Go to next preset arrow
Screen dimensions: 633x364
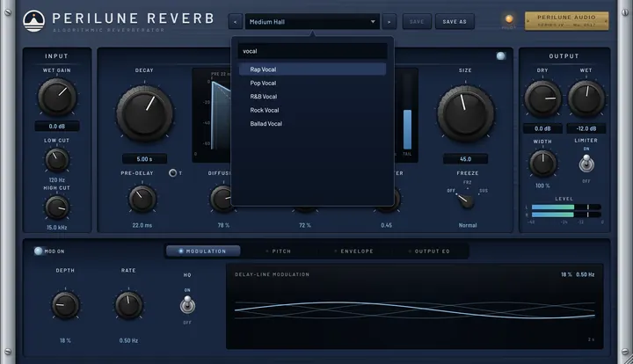389,22
